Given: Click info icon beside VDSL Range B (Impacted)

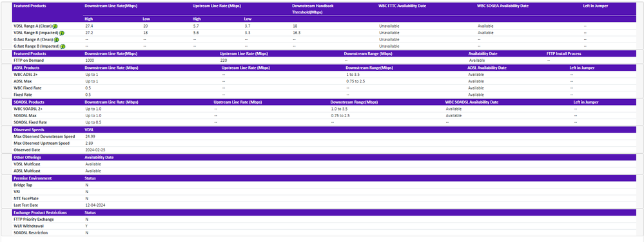Looking at the screenshot, I should tap(62, 33).
